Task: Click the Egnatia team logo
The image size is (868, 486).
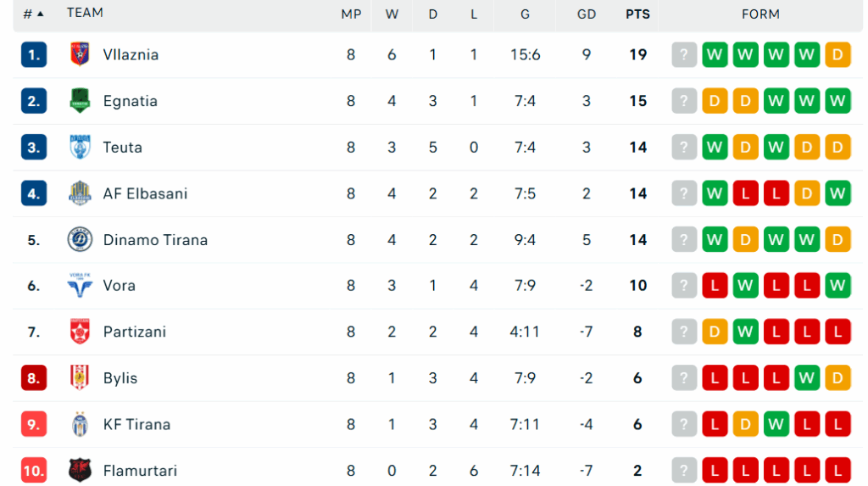Action: [80, 101]
